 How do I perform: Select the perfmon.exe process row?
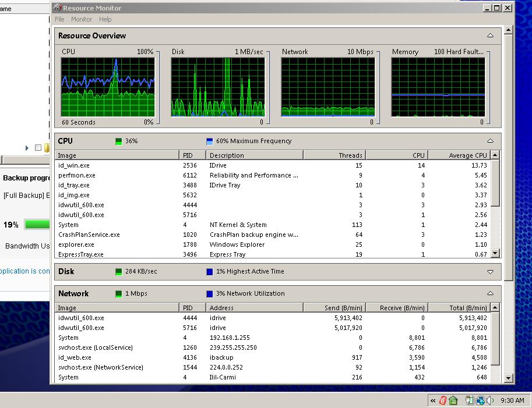coord(273,175)
